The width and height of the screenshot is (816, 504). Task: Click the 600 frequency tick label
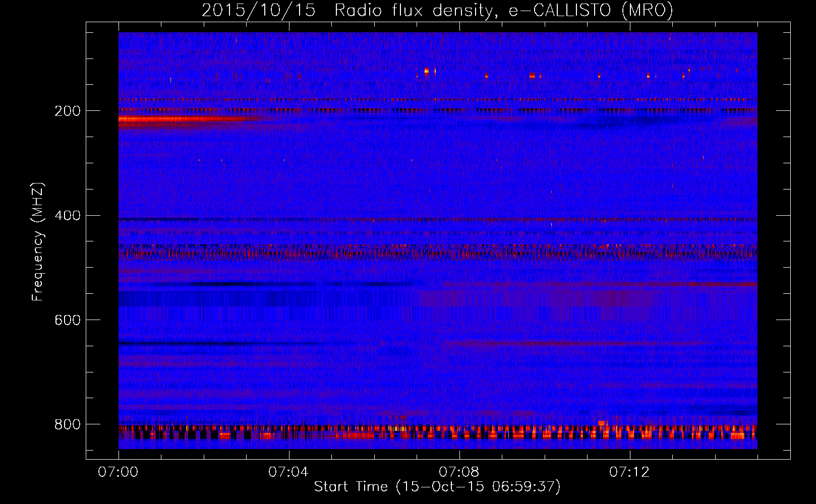click(x=68, y=320)
